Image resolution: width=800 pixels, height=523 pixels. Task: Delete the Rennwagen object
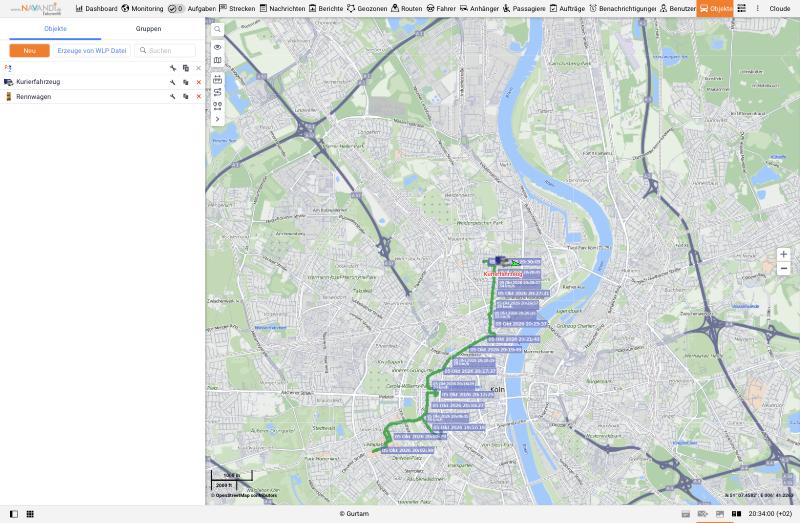(x=198, y=96)
